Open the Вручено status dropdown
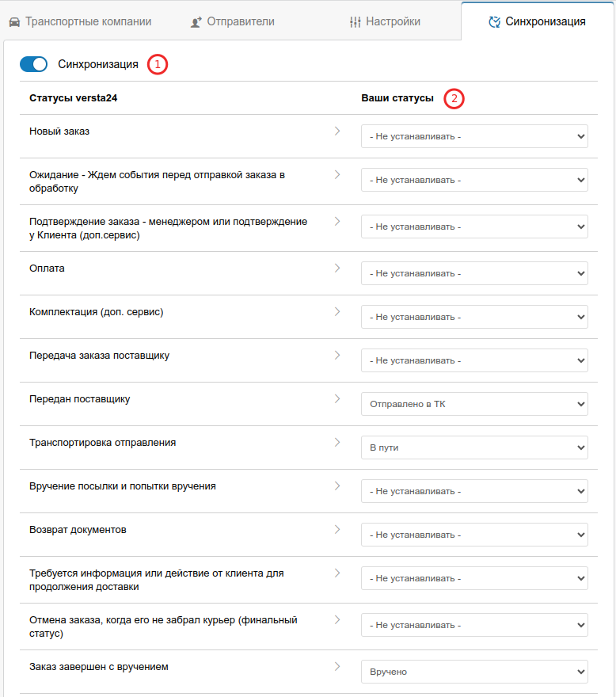616x697 pixels. point(474,672)
